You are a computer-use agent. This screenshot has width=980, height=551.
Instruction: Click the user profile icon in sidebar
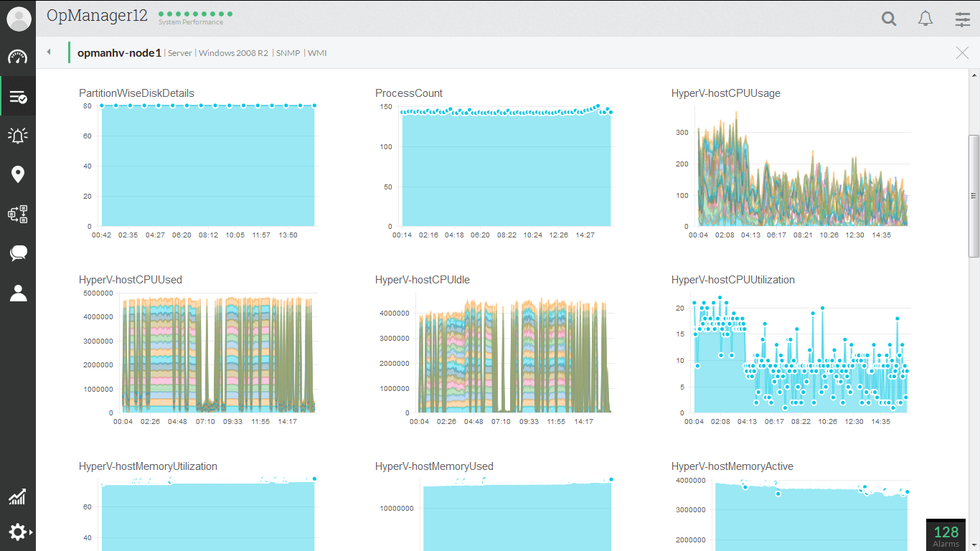pyautogui.click(x=18, y=293)
